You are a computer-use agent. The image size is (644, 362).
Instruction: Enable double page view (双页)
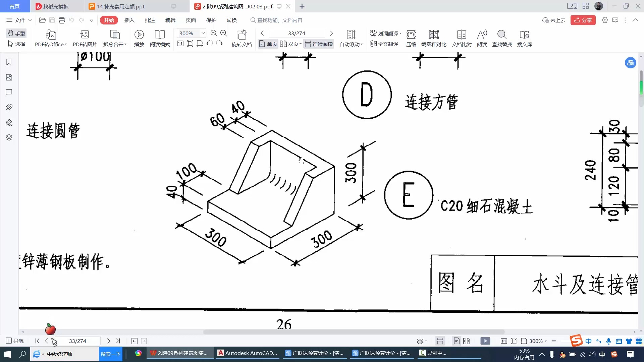[x=290, y=44]
